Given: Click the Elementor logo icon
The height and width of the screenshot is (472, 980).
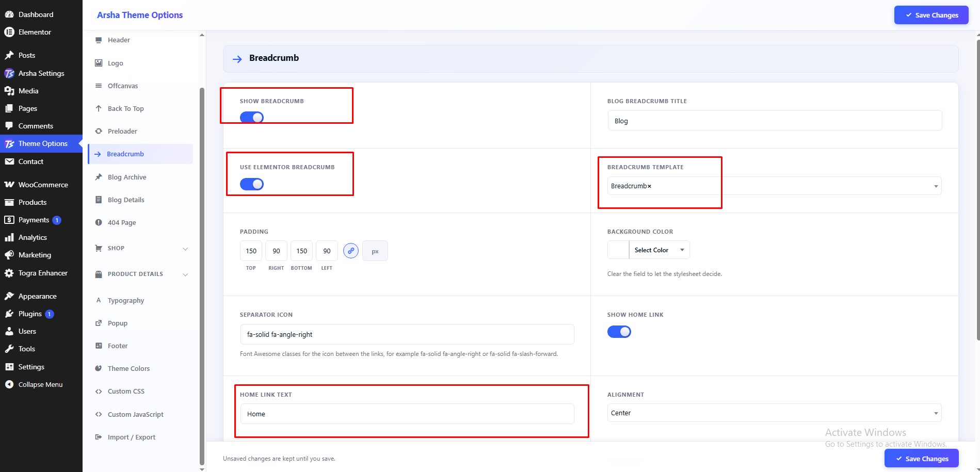Looking at the screenshot, I should point(9,32).
